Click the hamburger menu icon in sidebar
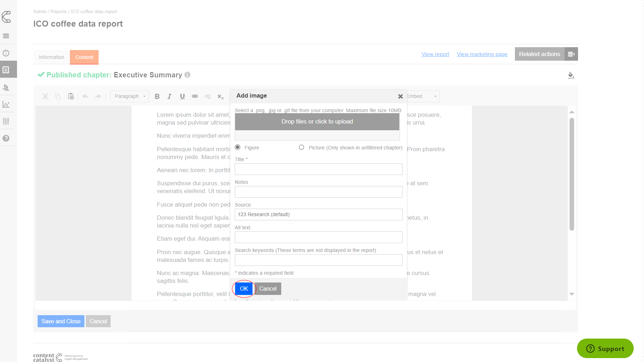644x362 pixels. pos(6,36)
